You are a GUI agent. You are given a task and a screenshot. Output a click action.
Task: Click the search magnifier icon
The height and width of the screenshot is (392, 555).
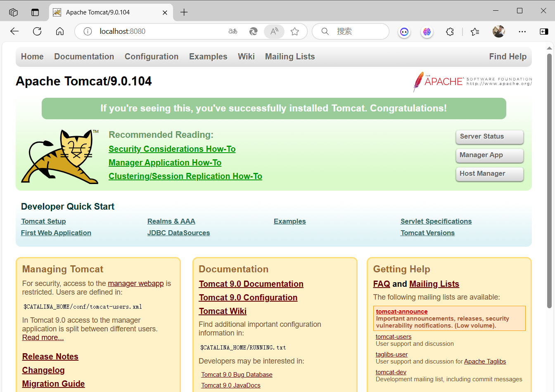pyautogui.click(x=325, y=31)
